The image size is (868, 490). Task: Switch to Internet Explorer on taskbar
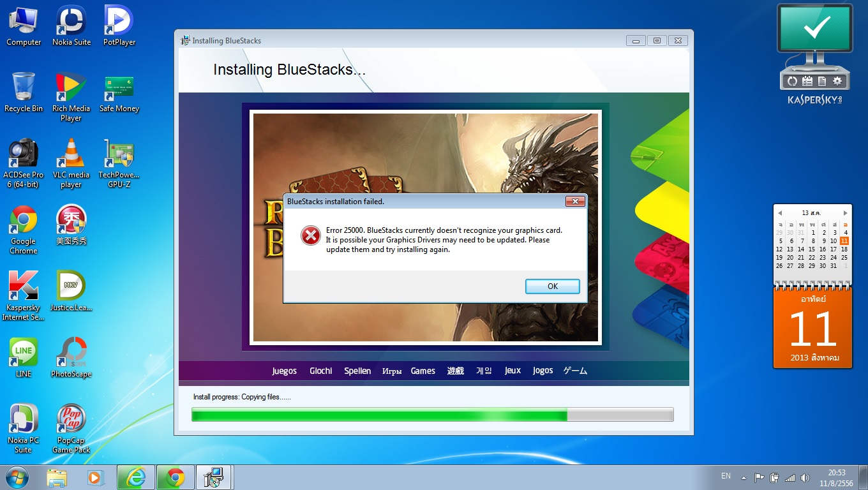pyautogui.click(x=136, y=477)
